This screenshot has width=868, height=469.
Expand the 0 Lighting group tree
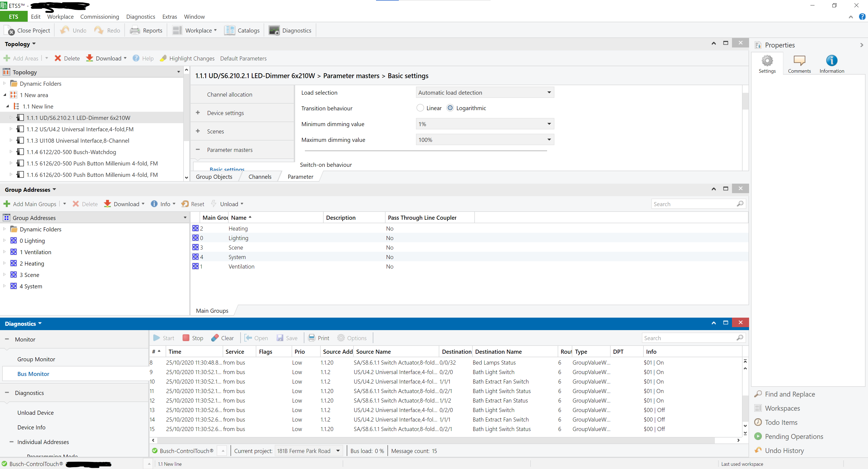click(4, 240)
